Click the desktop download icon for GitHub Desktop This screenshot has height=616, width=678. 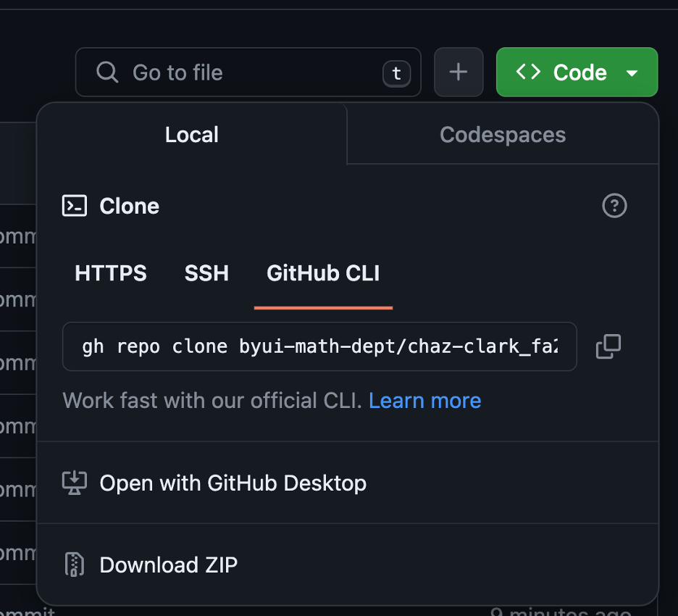coord(75,483)
